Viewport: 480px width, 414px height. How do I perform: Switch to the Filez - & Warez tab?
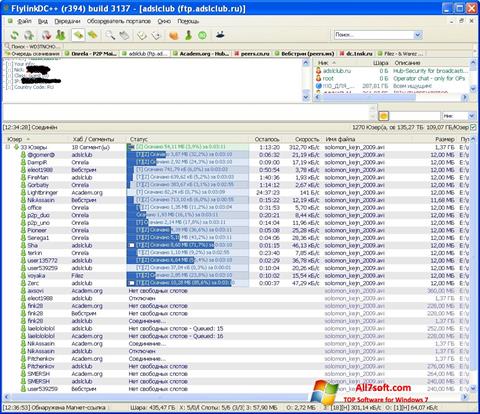[x=400, y=53]
